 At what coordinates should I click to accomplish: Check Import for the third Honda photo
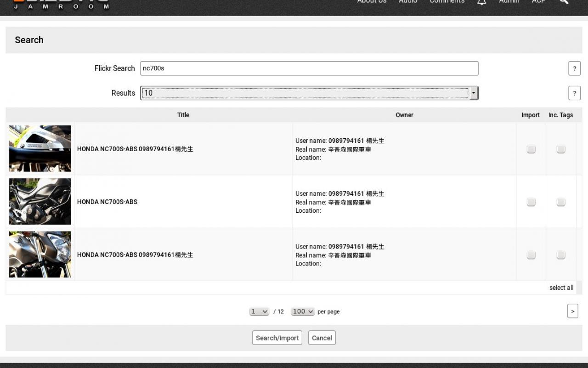pyautogui.click(x=531, y=255)
